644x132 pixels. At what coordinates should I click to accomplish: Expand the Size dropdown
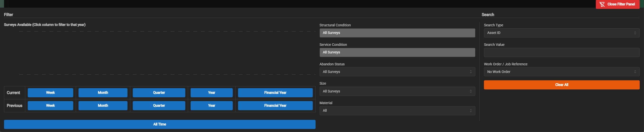tap(397, 91)
